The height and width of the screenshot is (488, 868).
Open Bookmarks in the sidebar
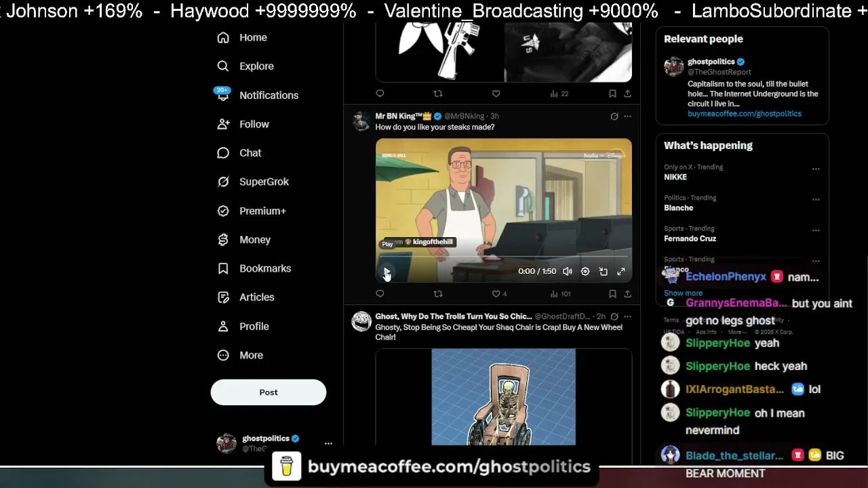[x=254, y=268]
